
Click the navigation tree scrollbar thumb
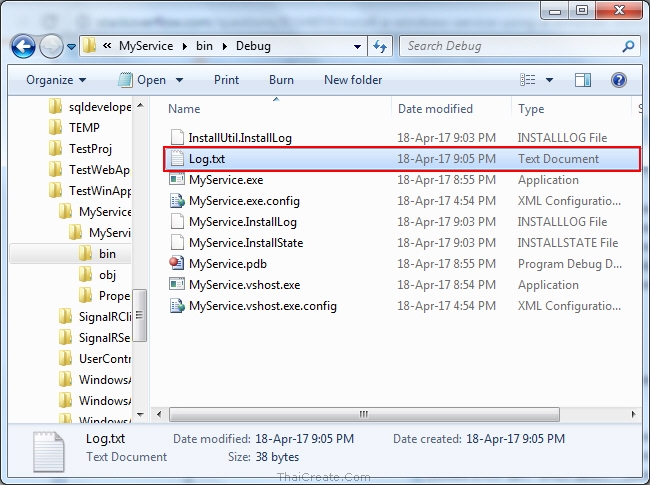140,315
